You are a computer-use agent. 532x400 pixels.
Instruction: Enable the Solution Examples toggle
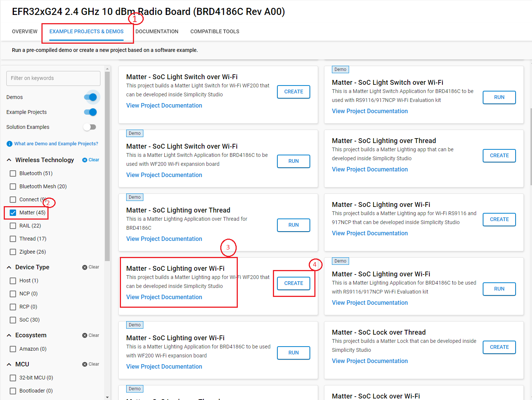coord(90,127)
